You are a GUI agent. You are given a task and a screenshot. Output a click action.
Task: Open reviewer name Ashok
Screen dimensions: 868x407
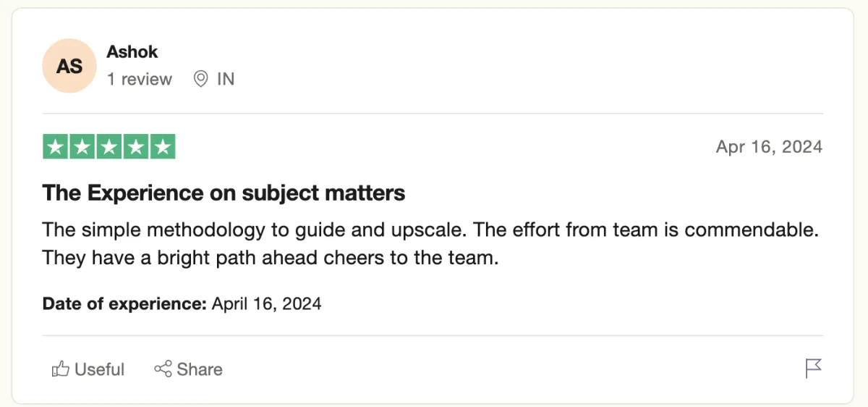[132, 52]
